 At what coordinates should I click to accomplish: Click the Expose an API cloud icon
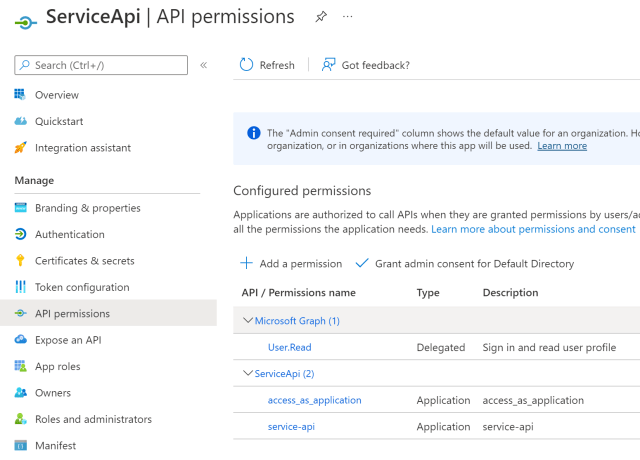tap(20, 339)
